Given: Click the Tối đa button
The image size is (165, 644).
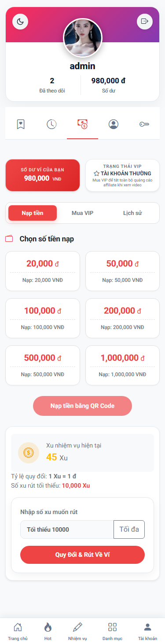Looking at the screenshot, I should (x=129, y=529).
